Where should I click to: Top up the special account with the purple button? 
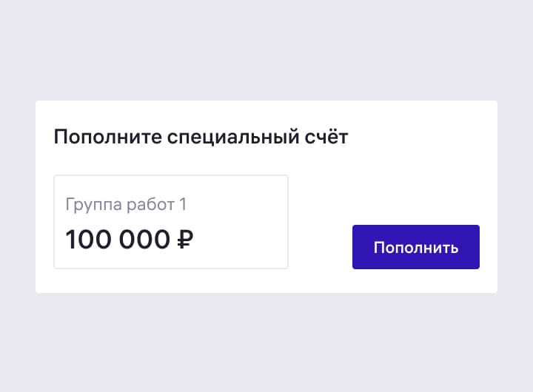coord(416,247)
